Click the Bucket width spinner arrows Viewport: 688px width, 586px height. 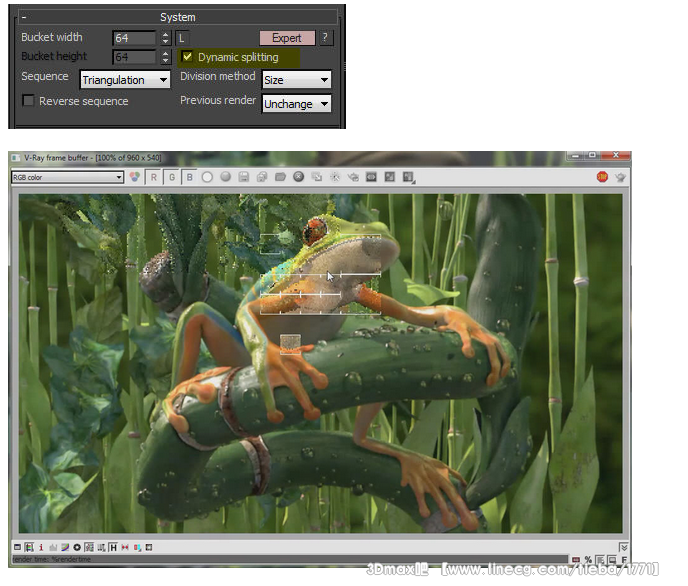165,38
